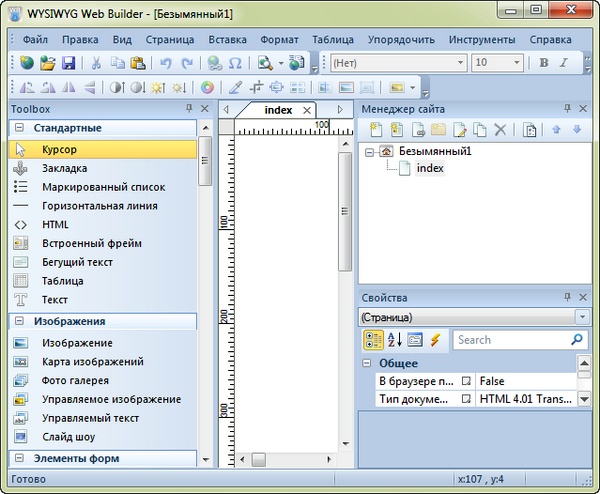Collapse the Безымянный1 tree node
The height and width of the screenshot is (494, 600).
click(x=369, y=152)
